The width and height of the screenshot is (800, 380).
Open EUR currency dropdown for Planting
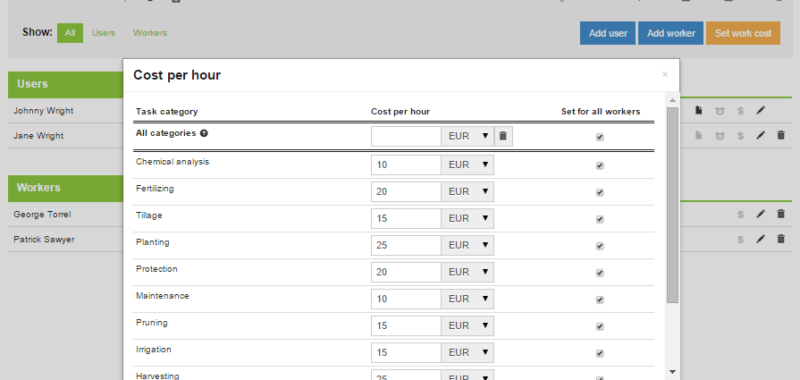pos(467,245)
